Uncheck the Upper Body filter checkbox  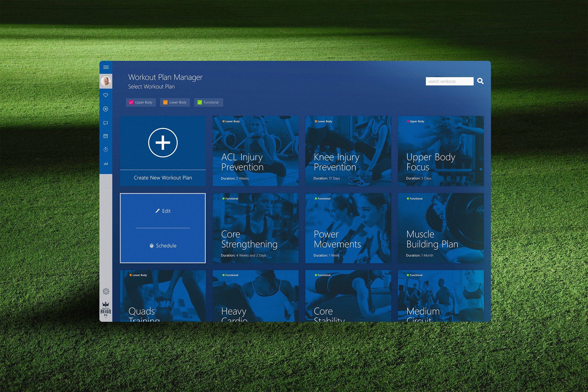click(131, 102)
